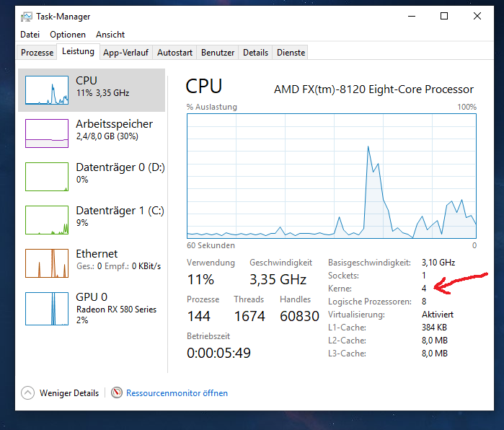Click the GPU 0 usage '2%' text
The width and height of the screenshot is (504, 430).
click(x=82, y=320)
